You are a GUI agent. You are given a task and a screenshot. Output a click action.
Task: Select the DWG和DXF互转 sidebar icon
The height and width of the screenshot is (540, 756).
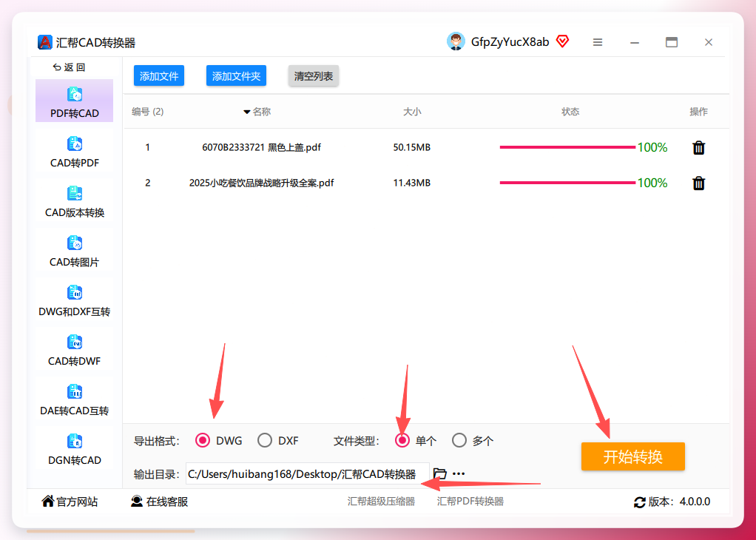coord(74,293)
